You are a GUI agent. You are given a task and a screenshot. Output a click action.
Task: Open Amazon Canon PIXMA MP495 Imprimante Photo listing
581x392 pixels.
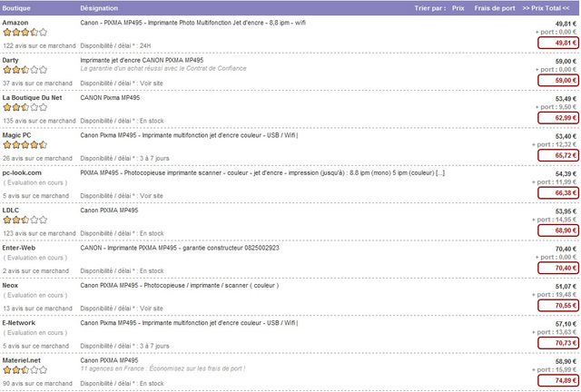pyautogui.click(x=193, y=23)
